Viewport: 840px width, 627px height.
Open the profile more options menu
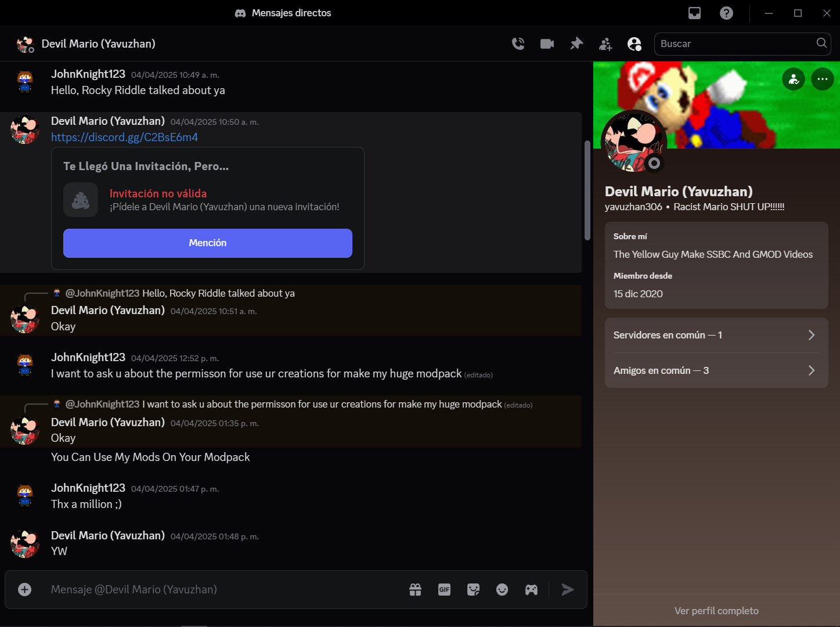pos(822,79)
